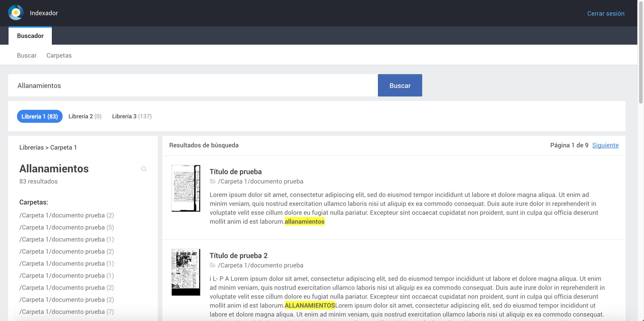Select the Buscador tab
Viewport: 644px width, 321px height.
pos(30,36)
